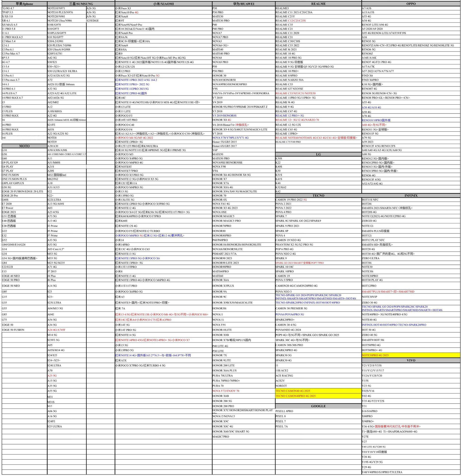The image size is (462, 476).
Task: Select the 三星/SUMSUNG header cell
Action: tap(81, 4)
